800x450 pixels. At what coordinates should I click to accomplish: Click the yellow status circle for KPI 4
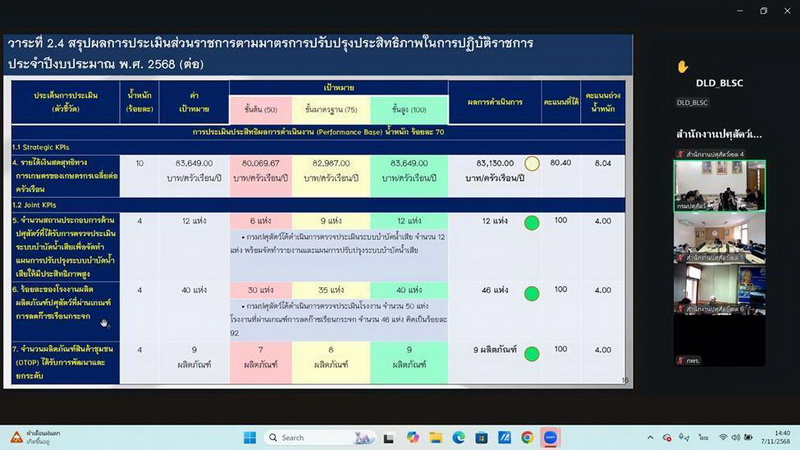[x=532, y=163]
